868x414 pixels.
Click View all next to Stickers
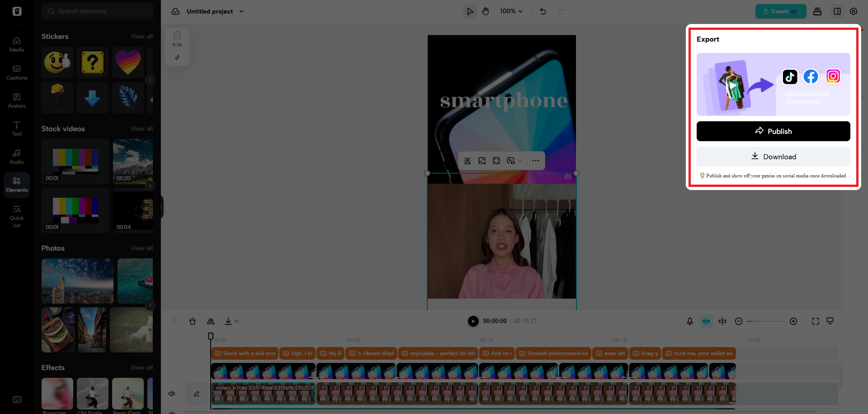[142, 36]
